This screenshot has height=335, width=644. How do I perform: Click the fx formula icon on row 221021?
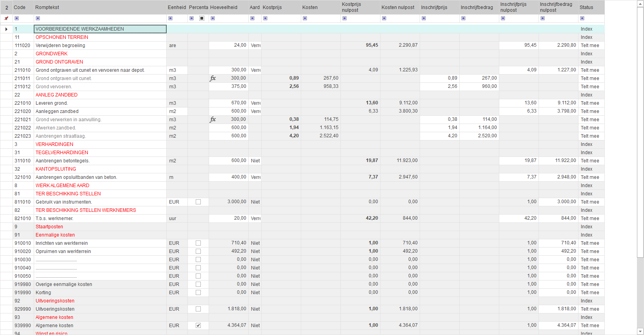(x=213, y=119)
